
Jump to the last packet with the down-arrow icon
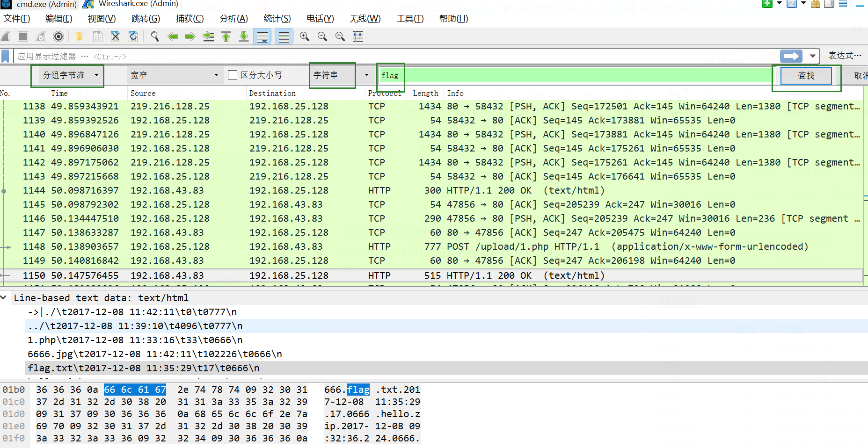[244, 36]
